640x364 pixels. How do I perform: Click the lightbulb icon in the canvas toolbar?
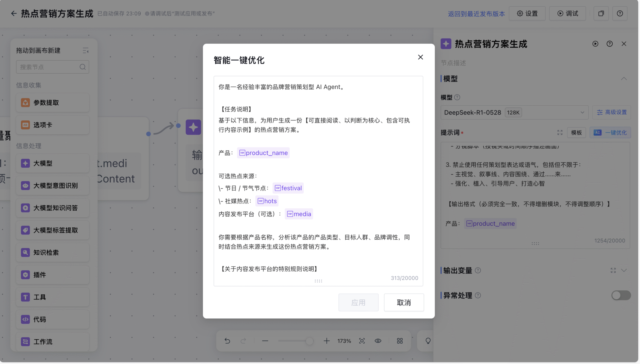pyautogui.click(x=428, y=341)
